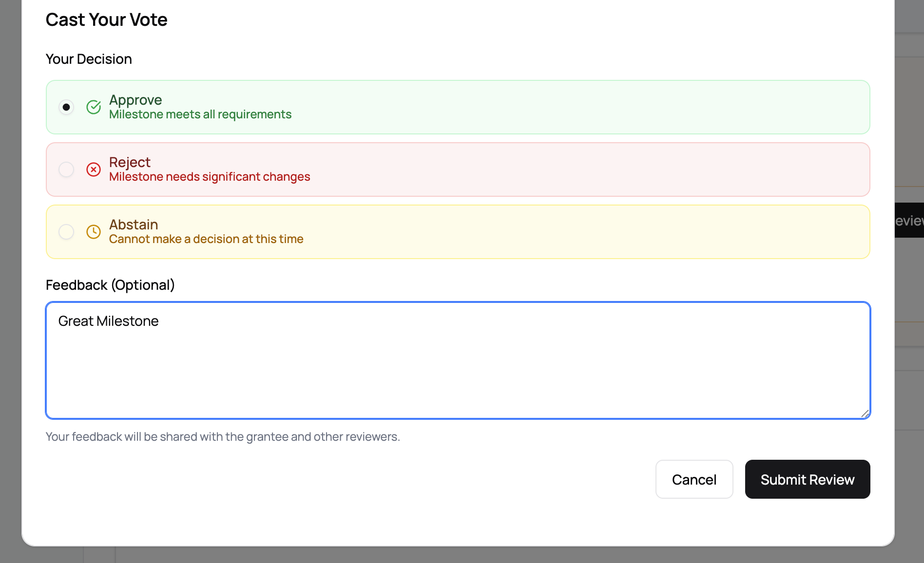Screen dimensions: 924x563
Task: Click the "Approve" option title text
Action: tap(135, 100)
